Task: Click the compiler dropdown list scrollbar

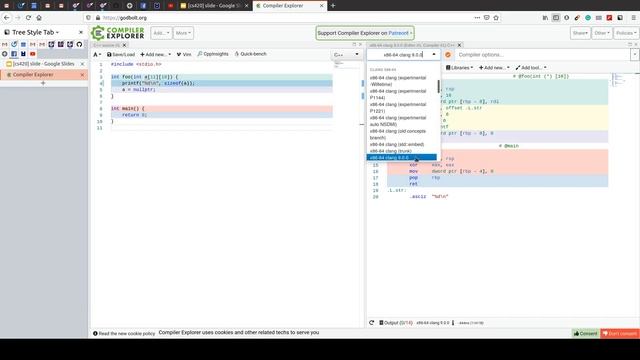Action: click(439, 87)
